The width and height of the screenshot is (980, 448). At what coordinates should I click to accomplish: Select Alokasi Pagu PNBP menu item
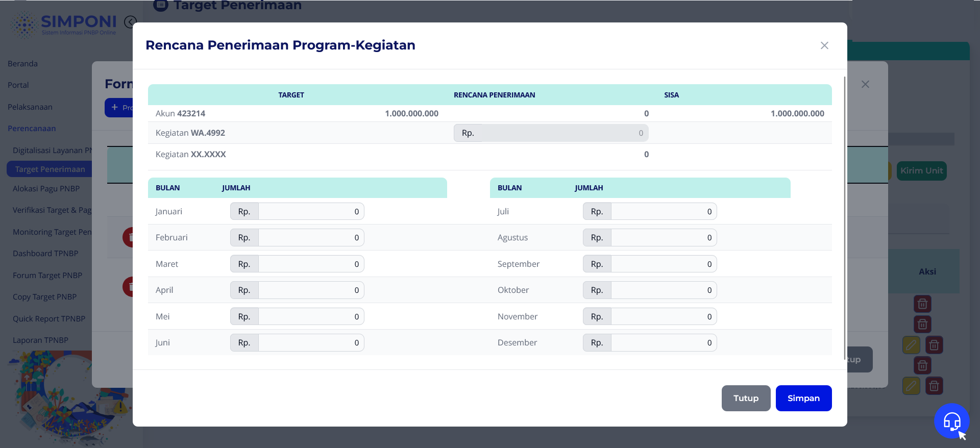tap(46, 189)
